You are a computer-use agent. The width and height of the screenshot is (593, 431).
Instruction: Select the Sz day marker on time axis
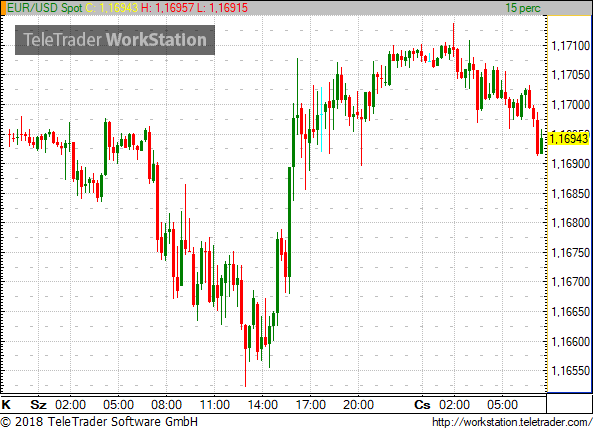point(38,405)
